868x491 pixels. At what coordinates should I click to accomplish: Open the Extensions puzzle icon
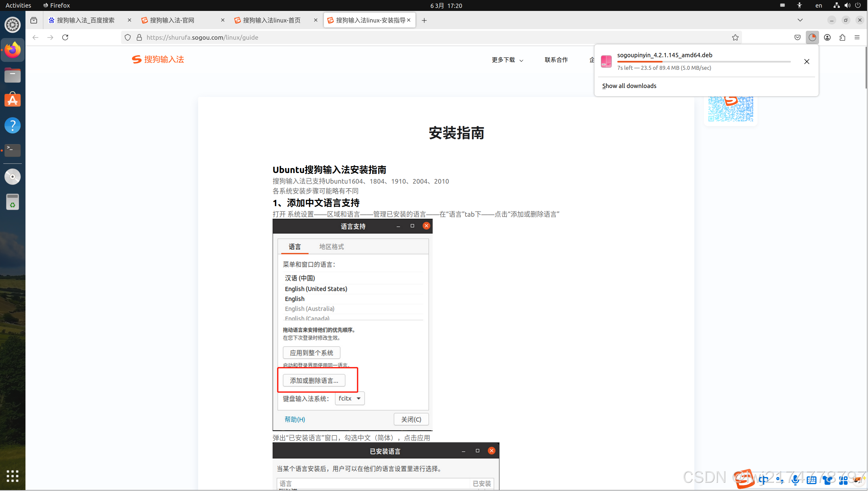click(x=842, y=37)
